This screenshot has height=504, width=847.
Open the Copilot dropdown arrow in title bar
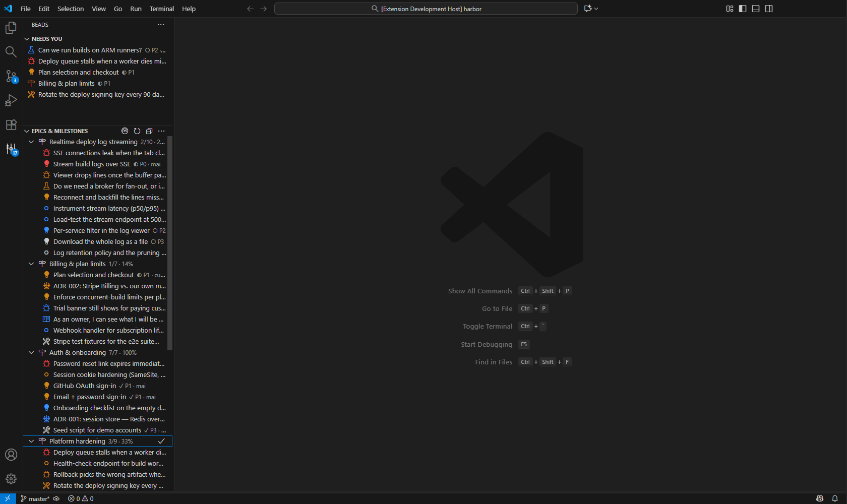[596, 9]
